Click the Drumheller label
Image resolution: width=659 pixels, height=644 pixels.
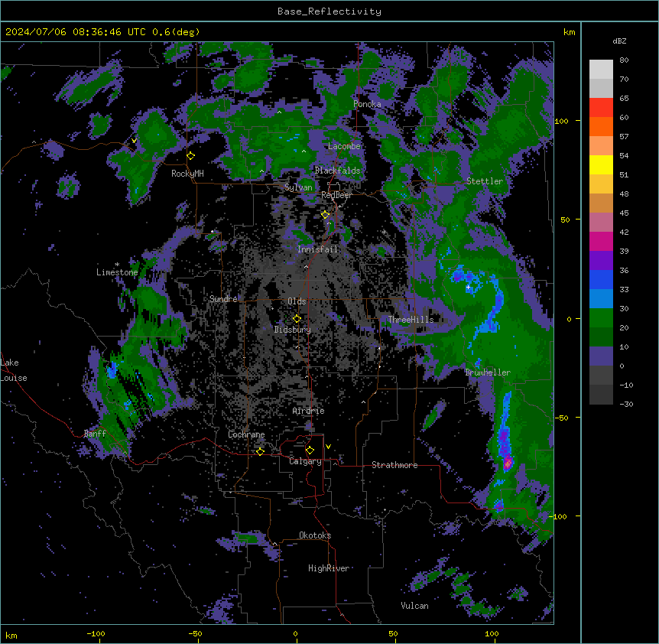[x=488, y=372]
